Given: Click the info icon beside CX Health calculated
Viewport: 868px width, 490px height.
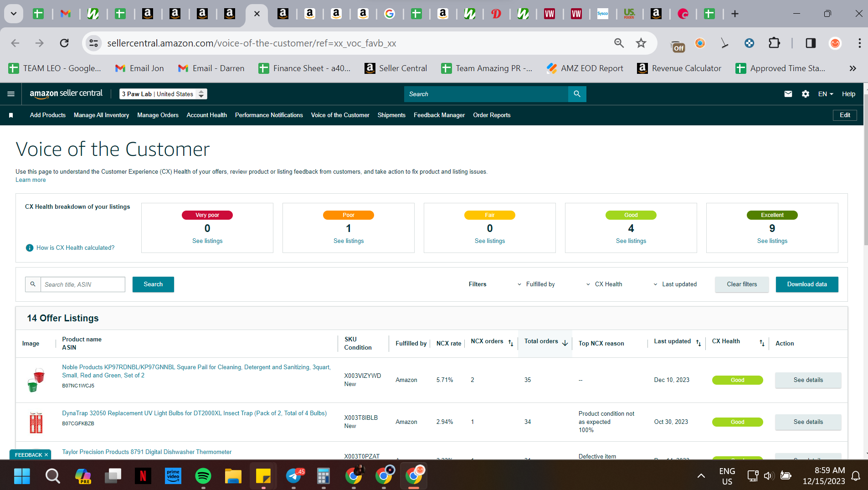Looking at the screenshot, I should click(x=30, y=248).
